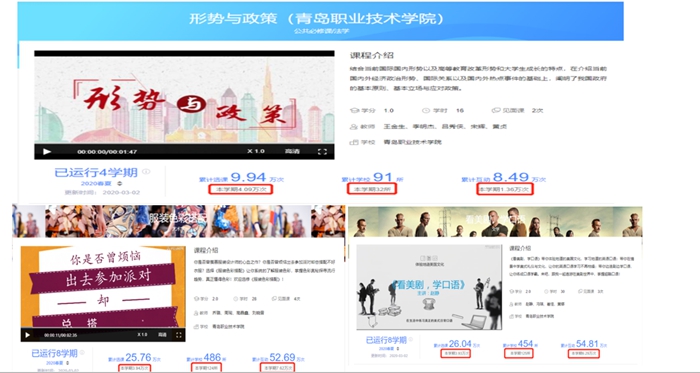Play the 服装色彩搭配 course video
Viewport: 700px width, 373px height.
(28, 335)
